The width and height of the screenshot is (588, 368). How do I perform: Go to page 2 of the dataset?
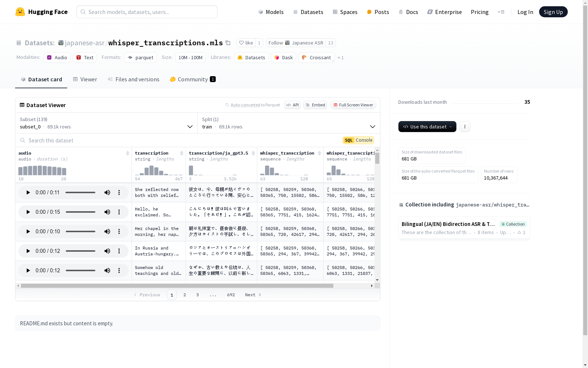click(x=184, y=295)
